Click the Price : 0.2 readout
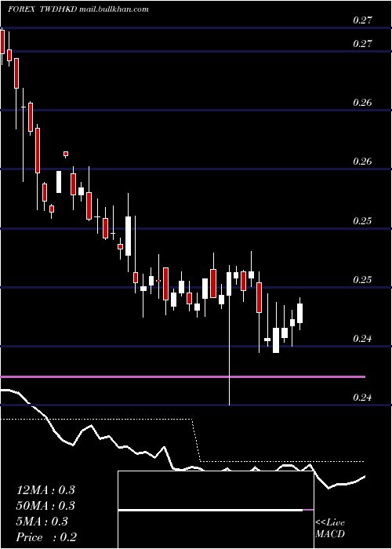This screenshot has height=549, width=392. point(46,537)
